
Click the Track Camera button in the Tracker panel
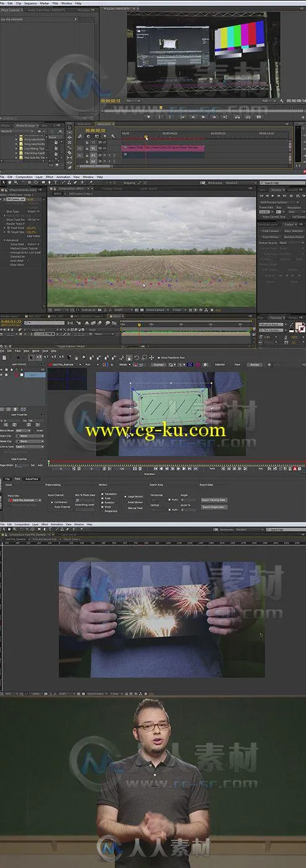pyautogui.click(x=270, y=230)
